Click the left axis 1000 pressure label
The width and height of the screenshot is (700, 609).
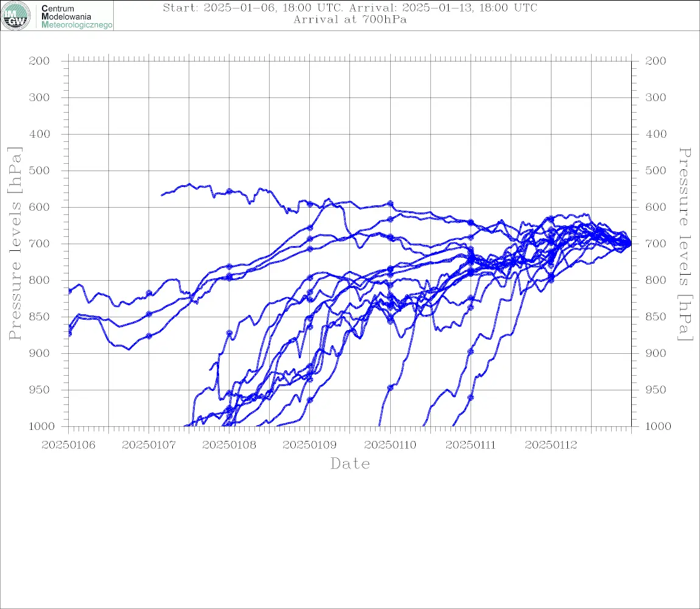coord(42,426)
